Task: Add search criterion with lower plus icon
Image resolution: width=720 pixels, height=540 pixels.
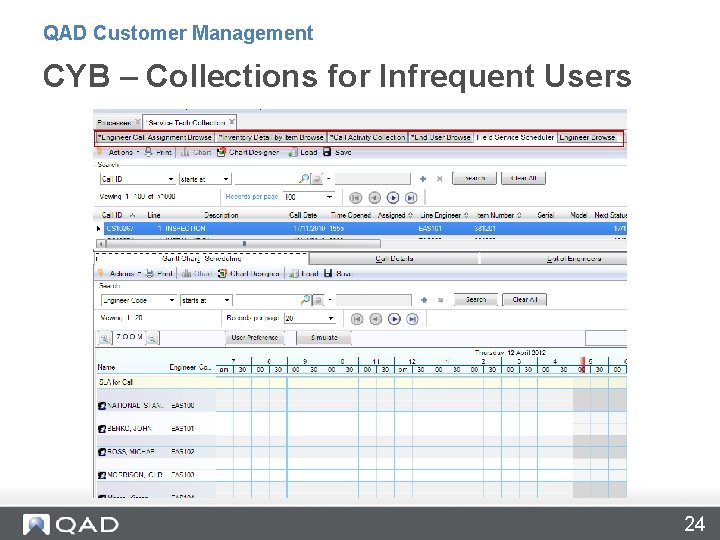Action: 424,300
